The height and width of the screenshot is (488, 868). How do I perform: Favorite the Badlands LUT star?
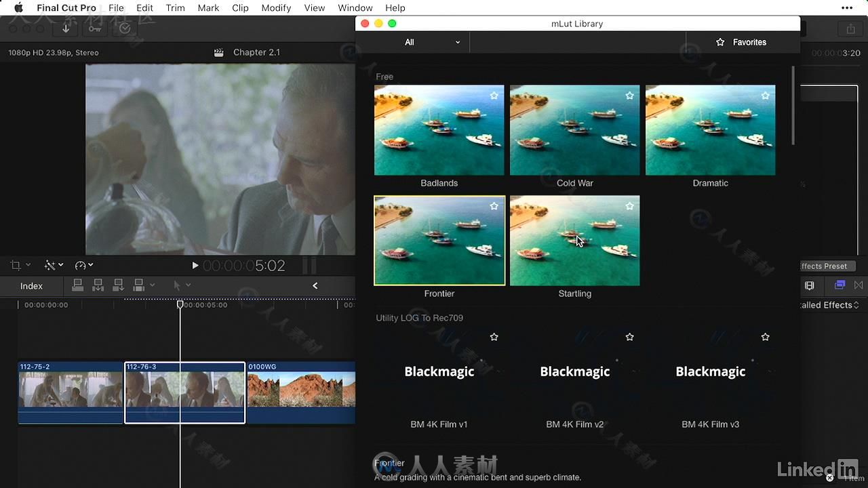click(x=494, y=96)
